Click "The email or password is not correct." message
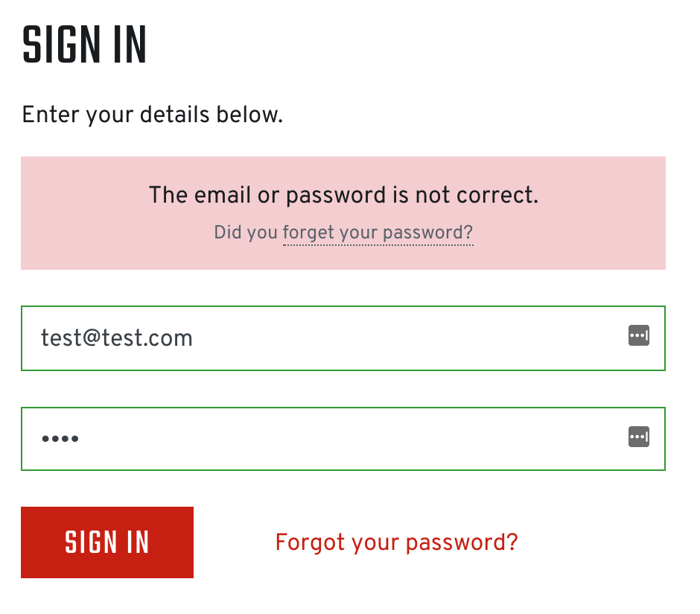Screen dimensions: 700x614 point(343,195)
